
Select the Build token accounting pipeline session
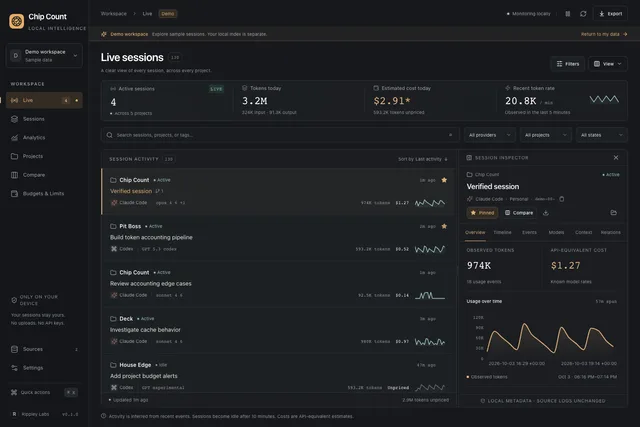(x=278, y=238)
